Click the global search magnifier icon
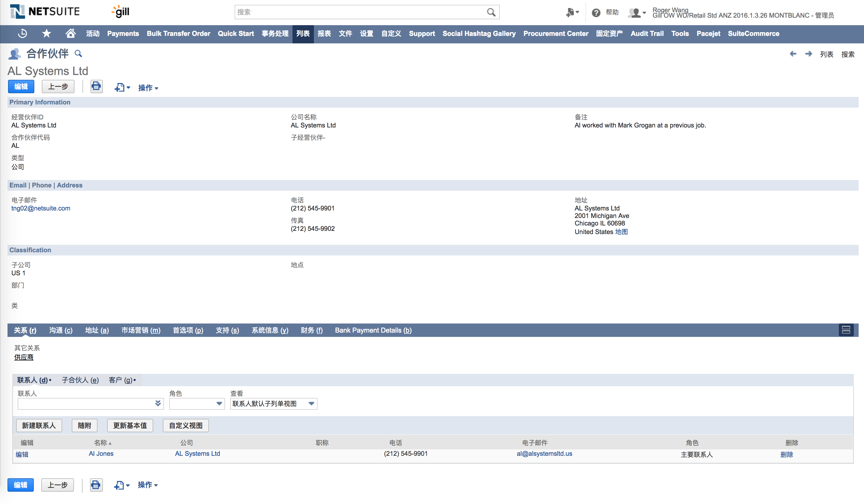Screen dimensions: 864x504 tap(491, 12)
